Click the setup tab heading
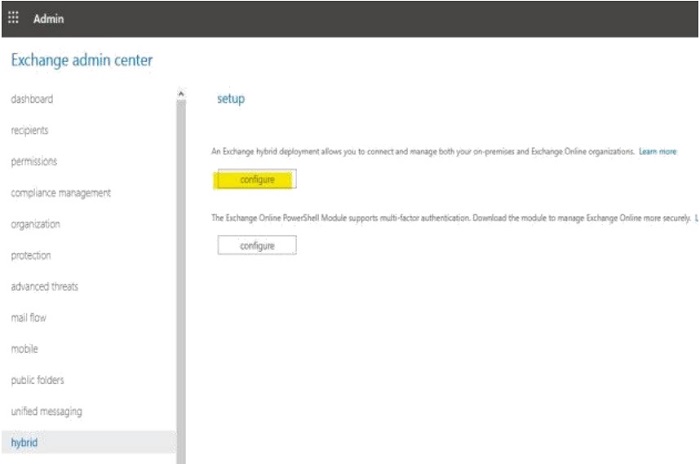700x464 pixels. pos(231,99)
